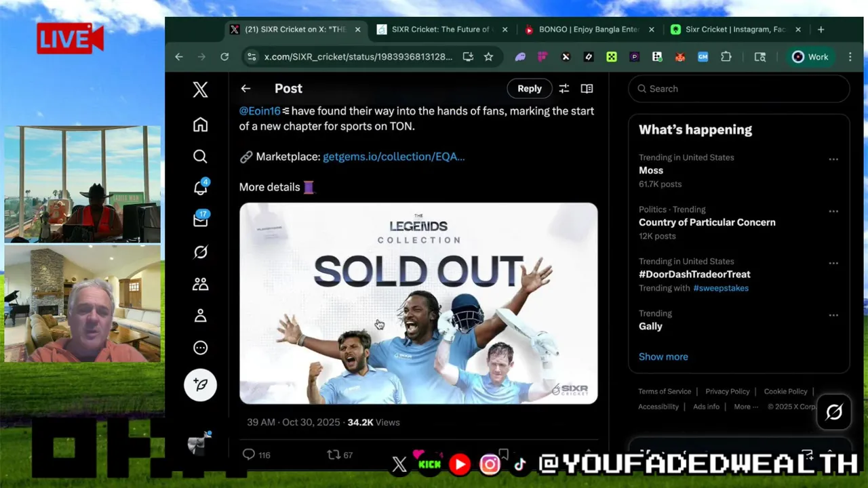Image resolution: width=868 pixels, height=488 pixels.
Task: Open More circle menu in sidebar
Action: [x=200, y=348]
